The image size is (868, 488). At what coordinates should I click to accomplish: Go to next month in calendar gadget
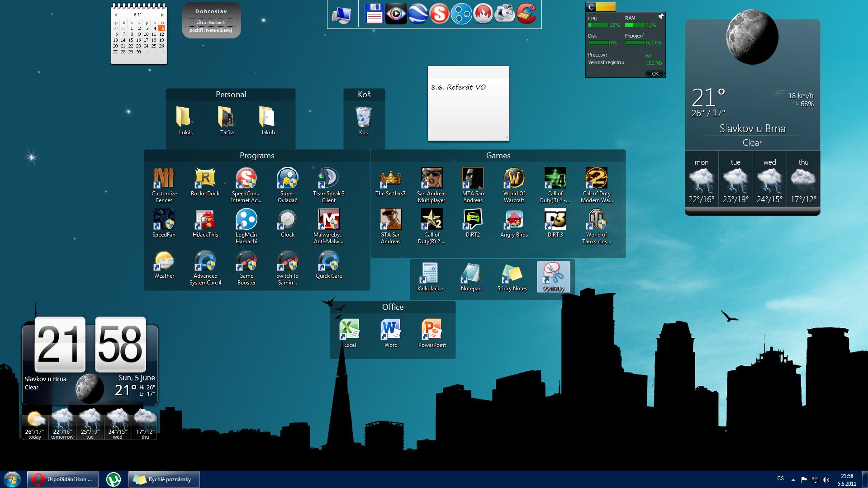(x=162, y=15)
